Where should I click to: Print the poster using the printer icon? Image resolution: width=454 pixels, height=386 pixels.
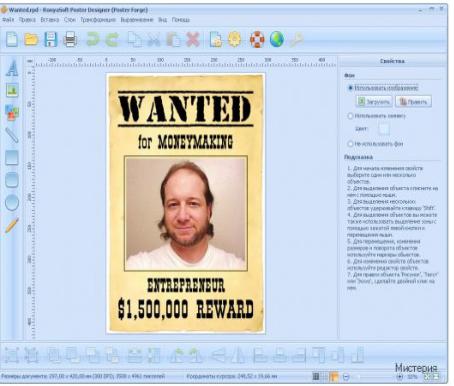coord(70,39)
